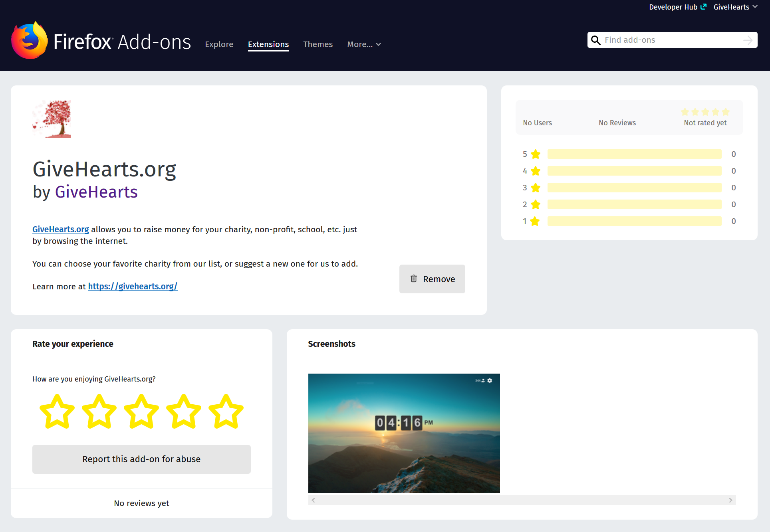Click the 2 star rating bar
This screenshot has width=770, height=532.
pyautogui.click(x=634, y=204)
